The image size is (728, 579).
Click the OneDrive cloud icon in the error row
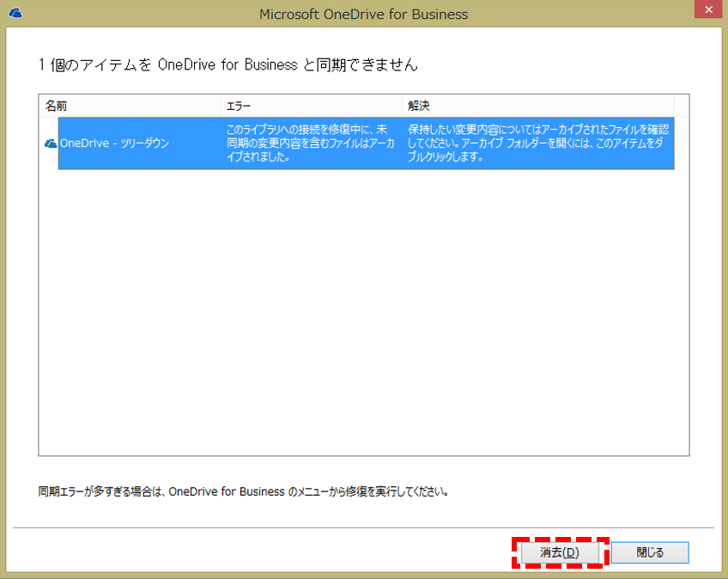point(50,143)
